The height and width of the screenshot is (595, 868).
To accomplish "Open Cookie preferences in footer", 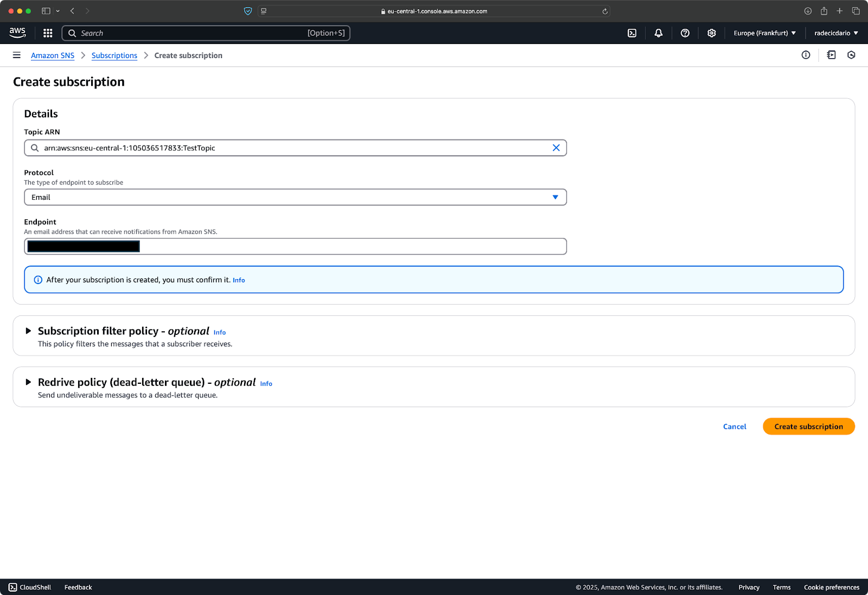I will [832, 587].
